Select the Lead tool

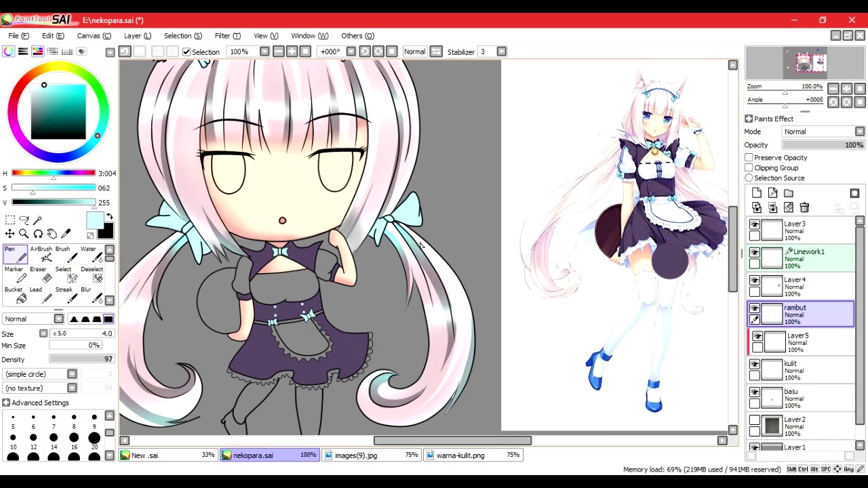coord(41,296)
